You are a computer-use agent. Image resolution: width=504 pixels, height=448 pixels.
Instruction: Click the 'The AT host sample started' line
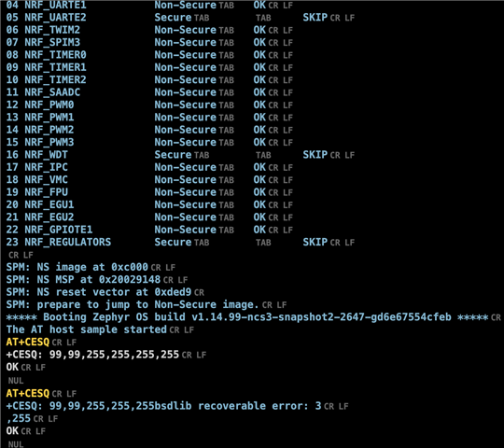[x=86, y=329]
